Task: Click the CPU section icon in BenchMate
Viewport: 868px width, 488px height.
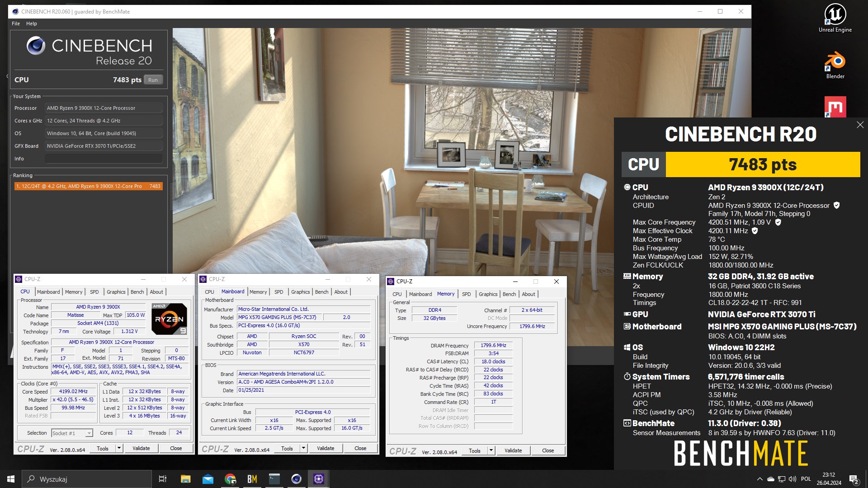Action: [x=627, y=187]
